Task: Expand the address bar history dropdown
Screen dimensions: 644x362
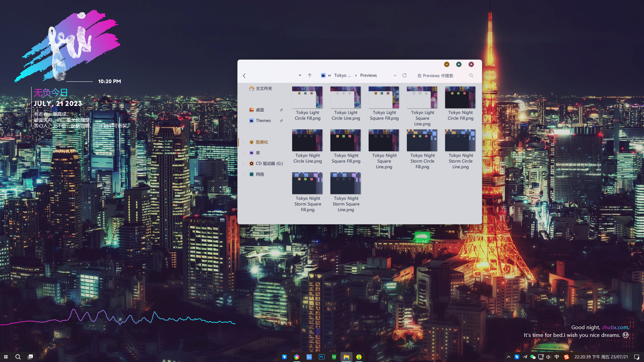Action: pyautogui.click(x=395, y=75)
